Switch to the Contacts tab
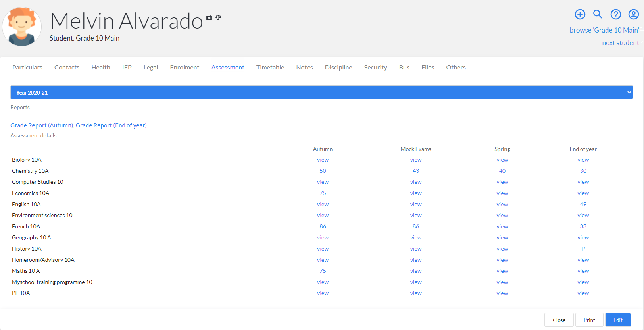The width and height of the screenshot is (644, 330). pyautogui.click(x=67, y=68)
